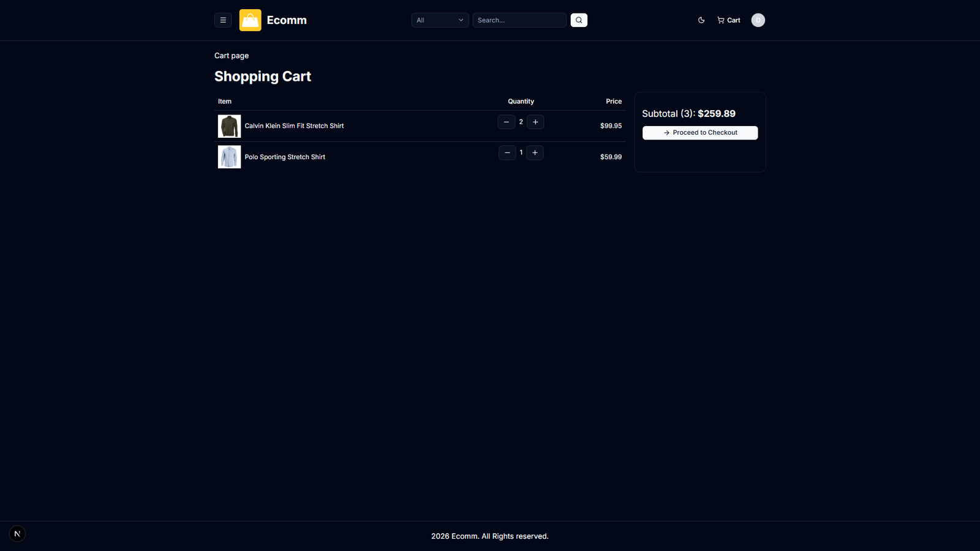This screenshot has height=551, width=980.
Task: Click the Shopping Cart heading
Action: tap(263, 77)
